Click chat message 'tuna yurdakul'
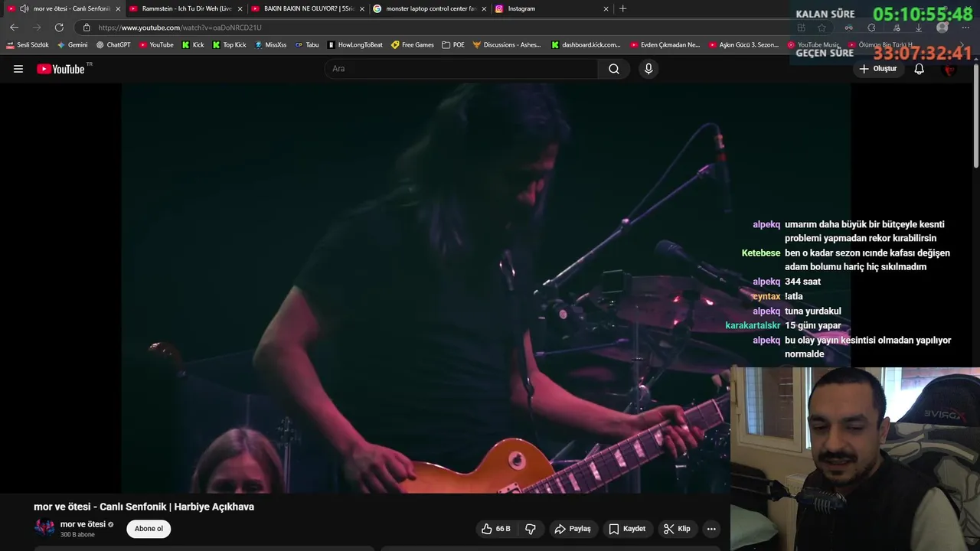 pyautogui.click(x=813, y=311)
